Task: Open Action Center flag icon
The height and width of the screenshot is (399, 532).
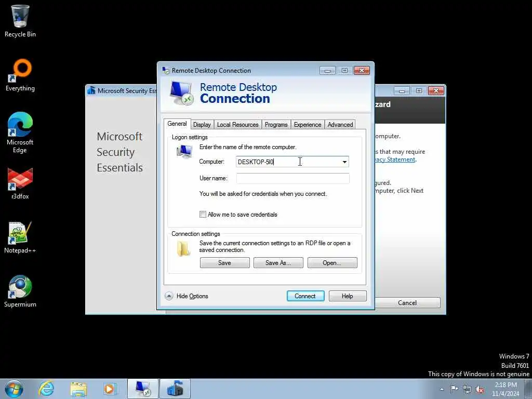Action: (x=454, y=389)
